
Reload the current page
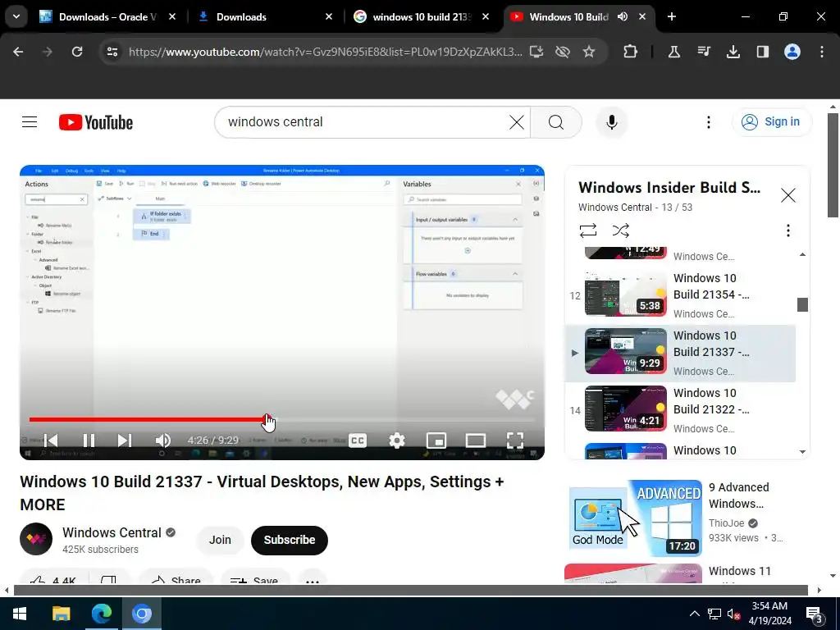[x=77, y=52]
